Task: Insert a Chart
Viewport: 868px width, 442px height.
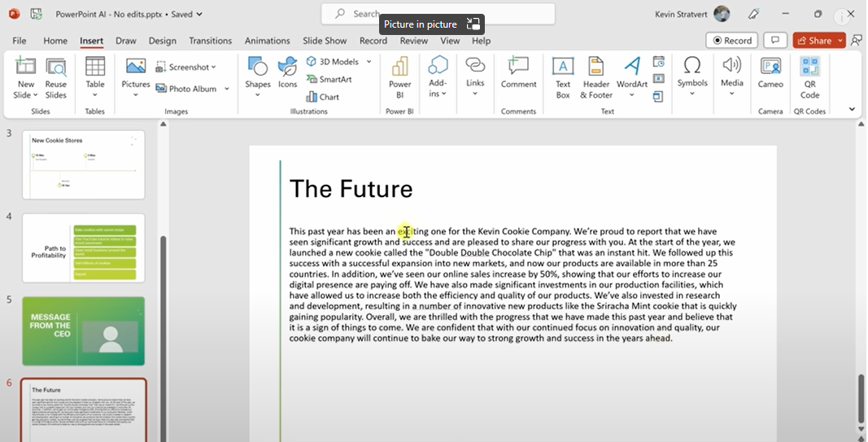Action: pyautogui.click(x=323, y=97)
